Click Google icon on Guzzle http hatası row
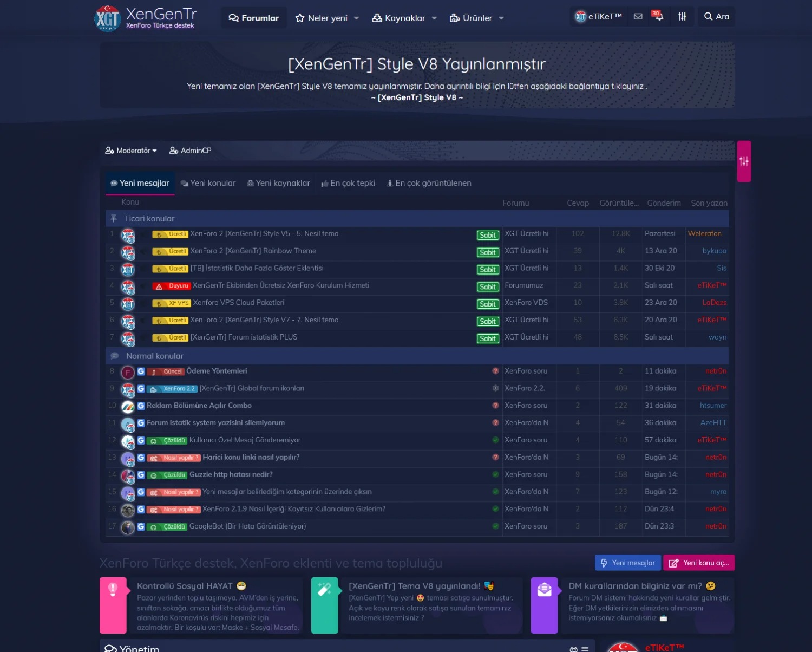812x652 pixels. click(x=141, y=475)
